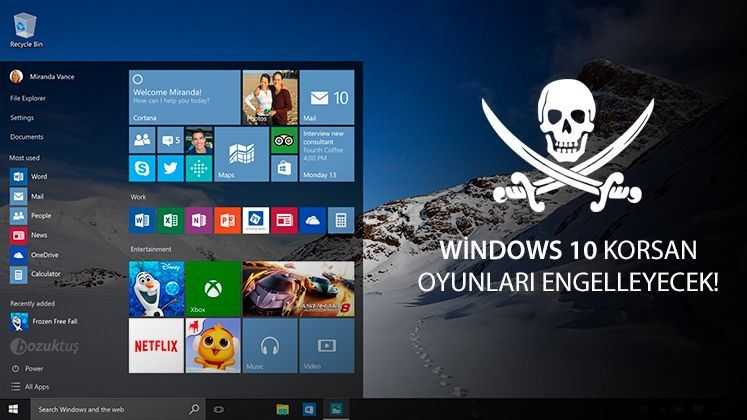Launch the TripAdvisor owl tile
The width and height of the screenshot is (747, 420).
click(284, 140)
